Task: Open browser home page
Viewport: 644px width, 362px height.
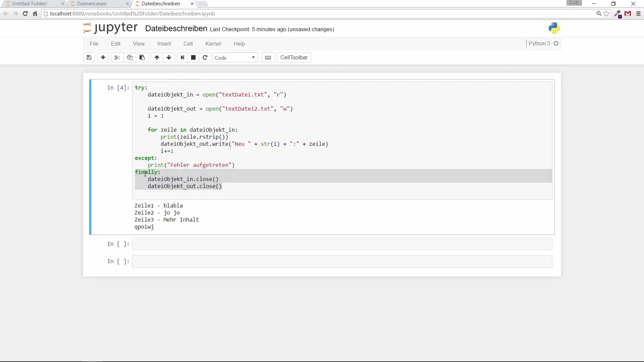Action: (35, 14)
